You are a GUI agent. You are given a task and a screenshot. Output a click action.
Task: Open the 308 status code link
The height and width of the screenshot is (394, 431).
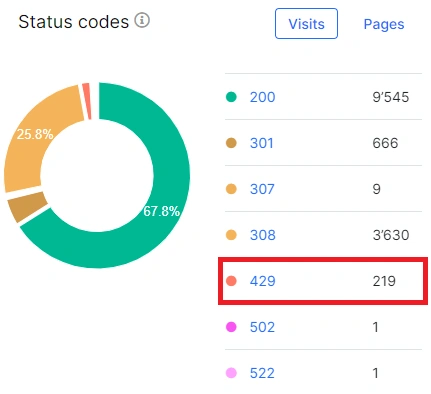[263, 235]
